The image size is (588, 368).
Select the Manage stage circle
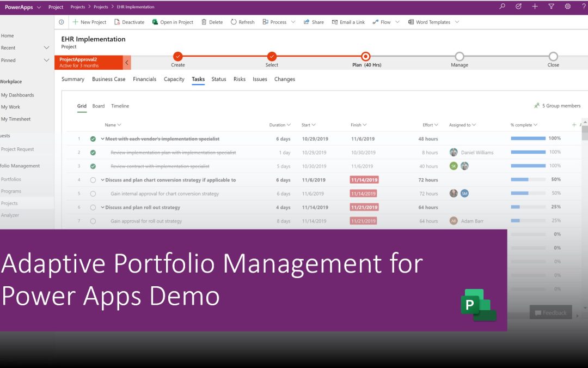[x=460, y=56]
